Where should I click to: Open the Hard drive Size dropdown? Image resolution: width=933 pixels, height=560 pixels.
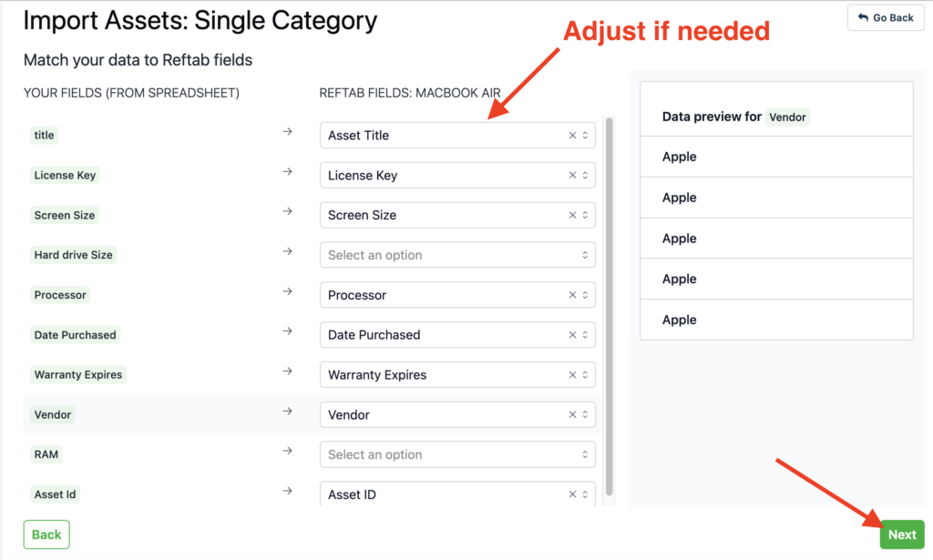[x=457, y=255]
